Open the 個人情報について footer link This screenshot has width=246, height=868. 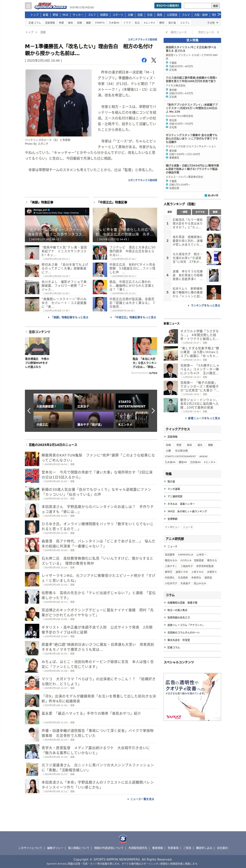[79, 848]
